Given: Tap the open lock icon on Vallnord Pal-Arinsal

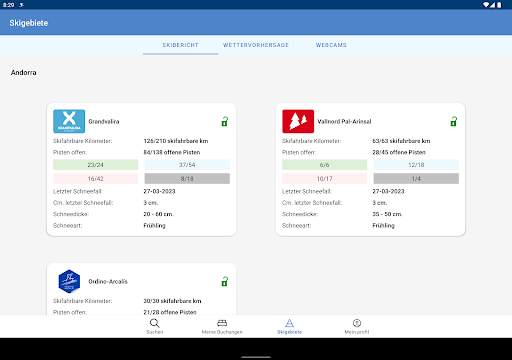Looking at the screenshot, I should click(454, 121).
